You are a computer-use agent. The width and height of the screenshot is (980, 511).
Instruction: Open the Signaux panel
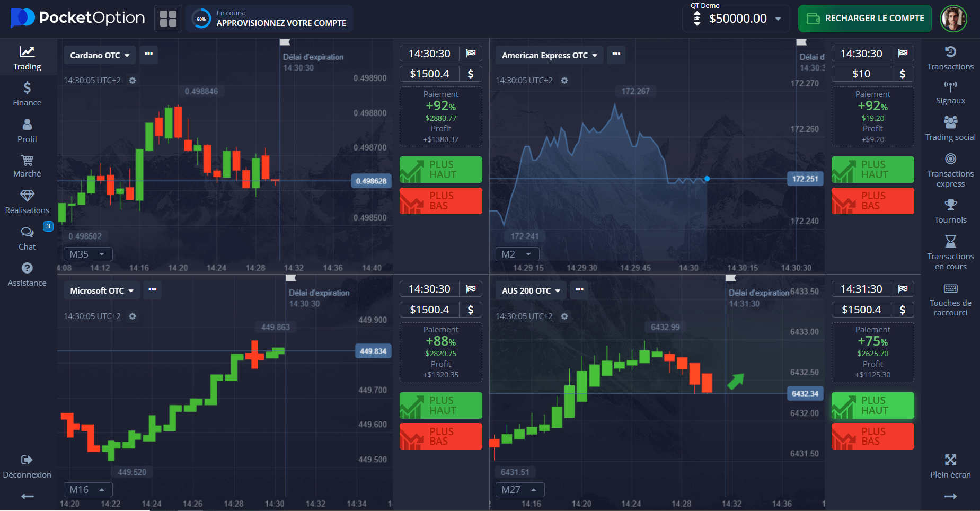[x=950, y=93]
